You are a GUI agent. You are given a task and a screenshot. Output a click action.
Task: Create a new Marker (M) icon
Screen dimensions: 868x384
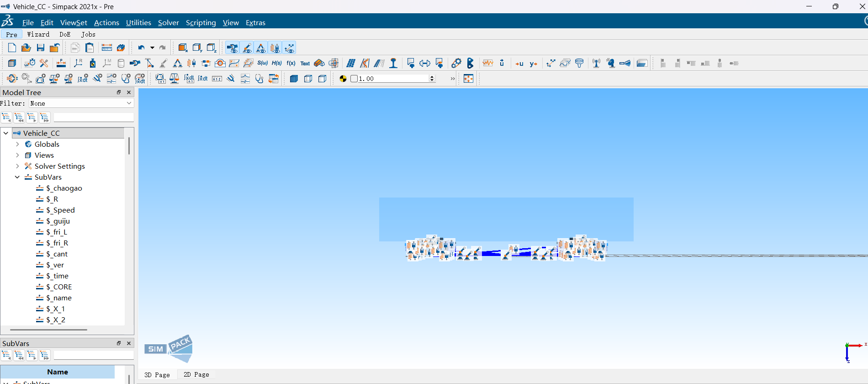point(106,63)
